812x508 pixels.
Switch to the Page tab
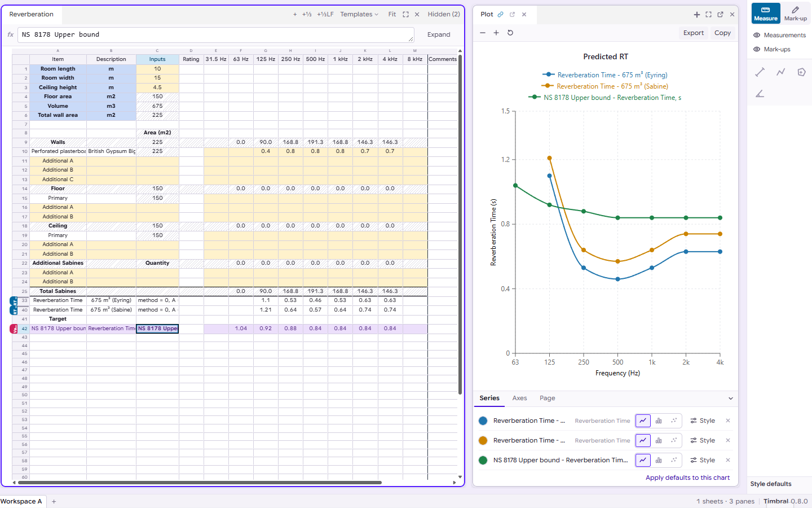pyautogui.click(x=548, y=398)
